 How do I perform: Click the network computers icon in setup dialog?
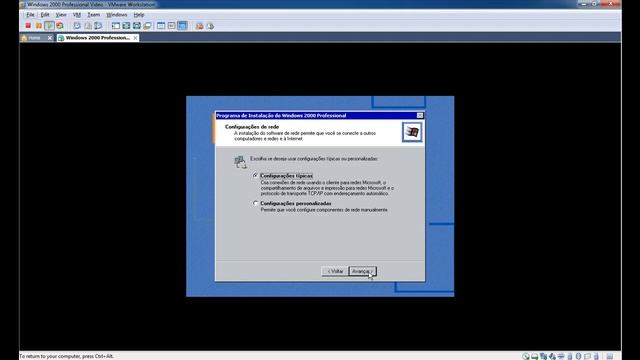pyautogui.click(x=240, y=162)
